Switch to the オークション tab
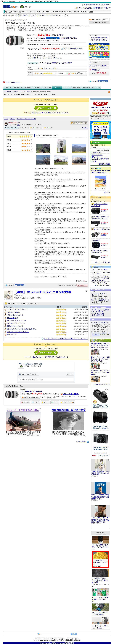This screenshot has width=114, height=644. click(96, 88)
